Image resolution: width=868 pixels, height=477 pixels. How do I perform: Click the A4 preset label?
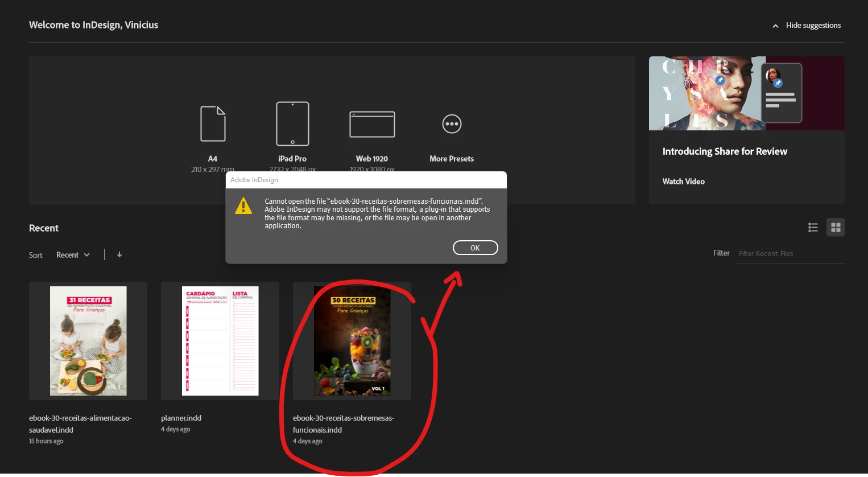(213, 159)
